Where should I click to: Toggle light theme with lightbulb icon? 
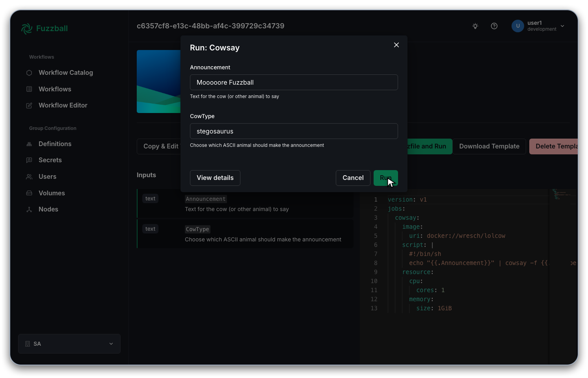tap(475, 26)
